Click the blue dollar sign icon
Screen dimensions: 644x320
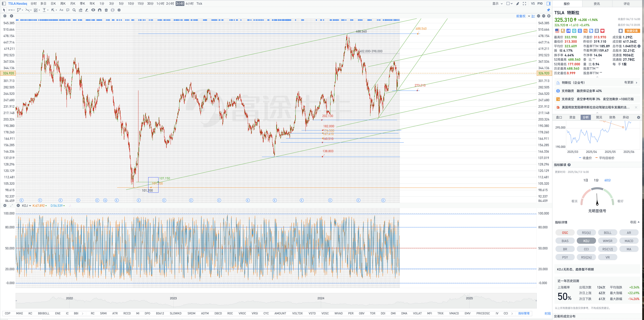(x=580, y=31)
